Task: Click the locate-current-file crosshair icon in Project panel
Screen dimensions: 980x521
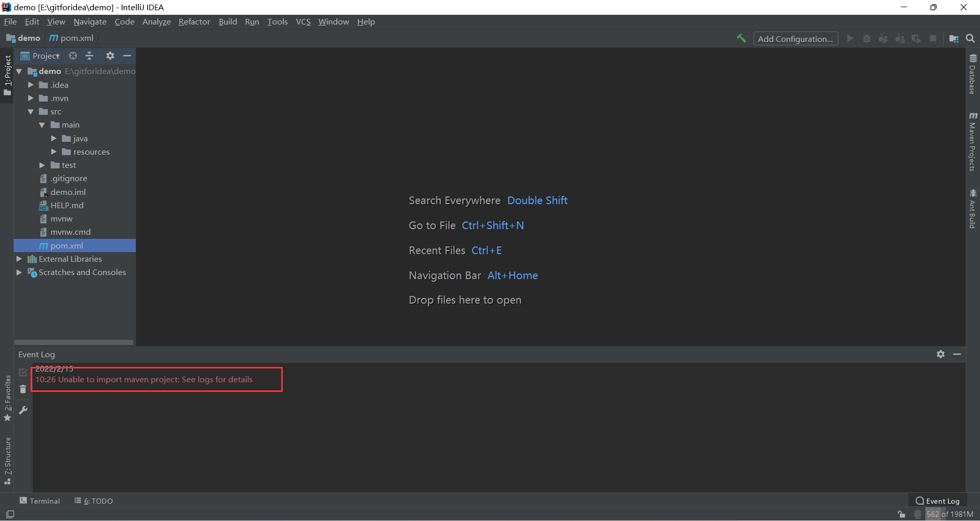Action: pos(73,56)
